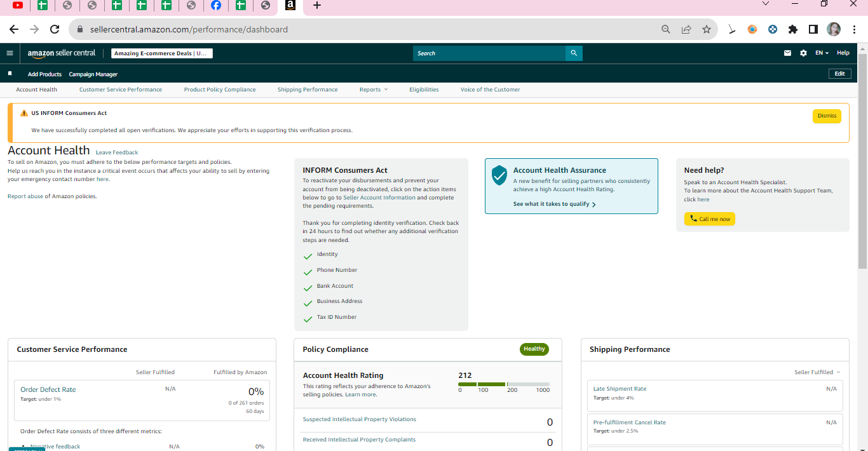Click Report abuse link
868x451 pixels.
[x=25, y=196]
